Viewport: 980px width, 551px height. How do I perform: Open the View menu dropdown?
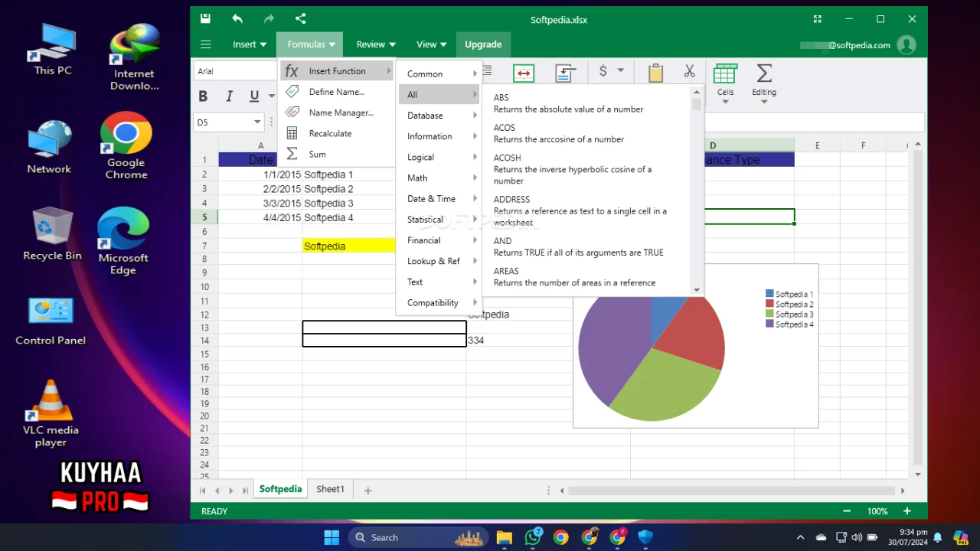click(x=432, y=44)
